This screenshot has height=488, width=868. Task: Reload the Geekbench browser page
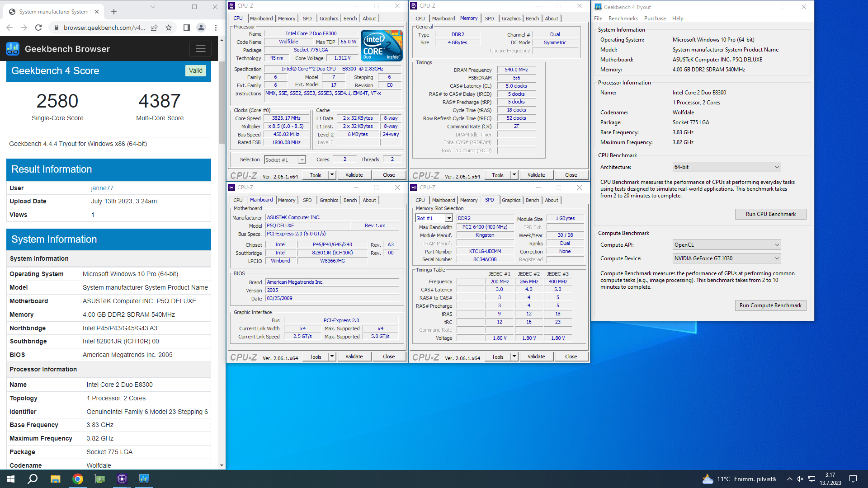[38, 28]
